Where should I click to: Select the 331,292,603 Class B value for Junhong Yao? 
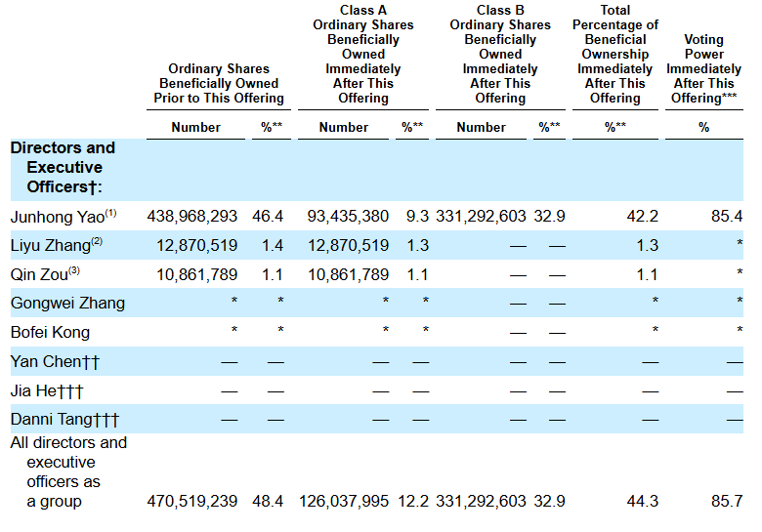pyautogui.click(x=481, y=216)
